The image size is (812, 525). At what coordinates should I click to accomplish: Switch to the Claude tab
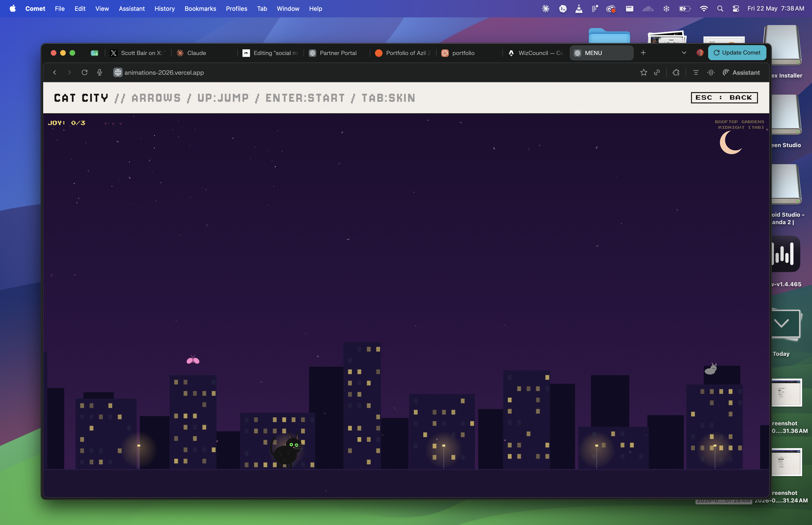[204, 53]
